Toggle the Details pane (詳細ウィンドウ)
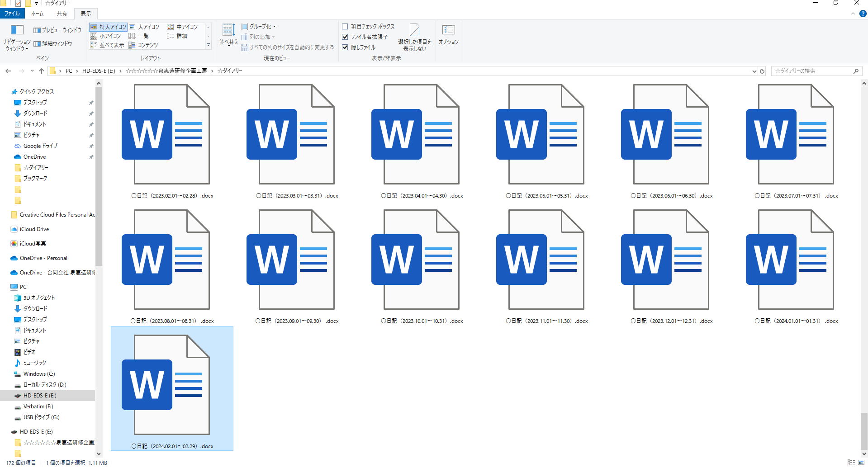868x468 pixels. 52,44
